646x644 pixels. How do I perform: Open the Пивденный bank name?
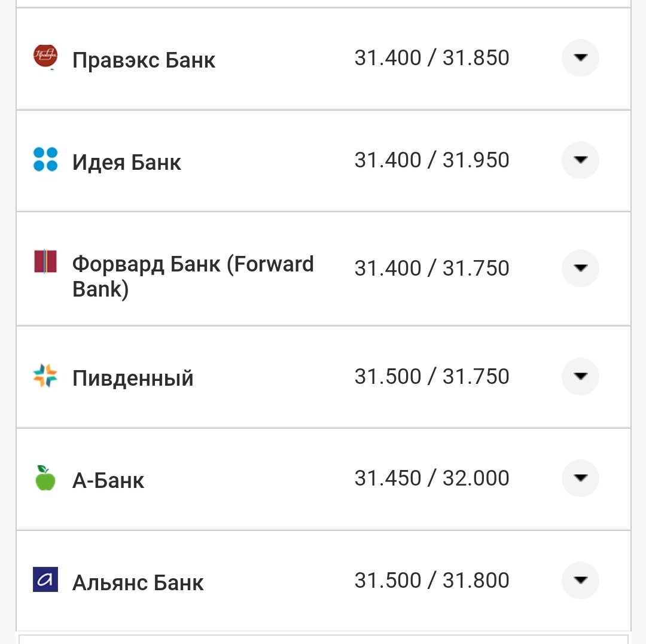tap(133, 379)
